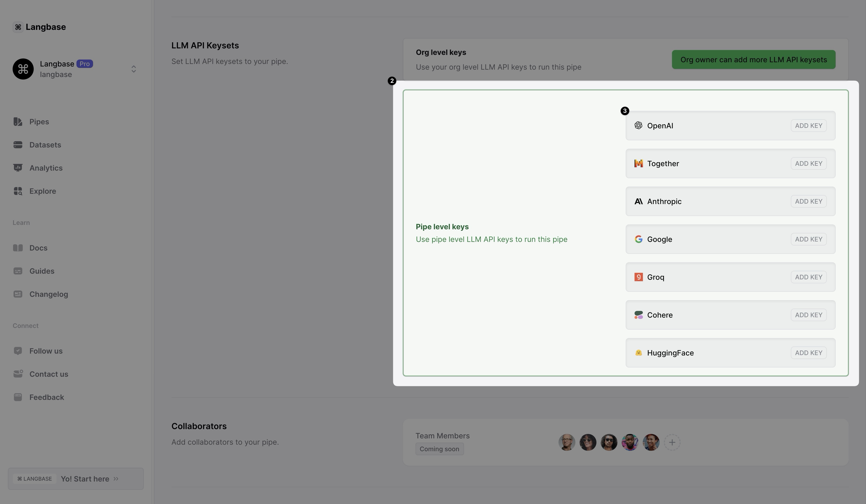The image size is (866, 504).
Task: Click the first team member avatar
Action: [x=567, y=443]
